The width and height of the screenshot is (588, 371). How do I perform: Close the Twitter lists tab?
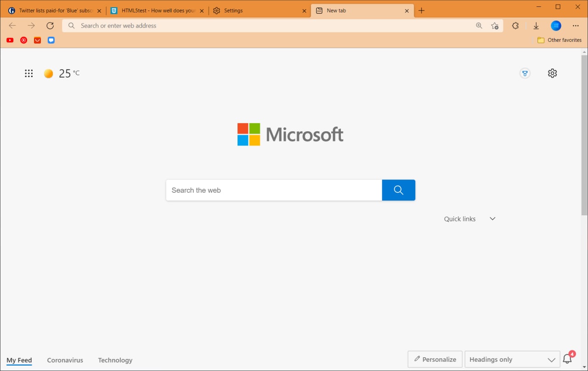pyautogui.click(x=99, y=11)
